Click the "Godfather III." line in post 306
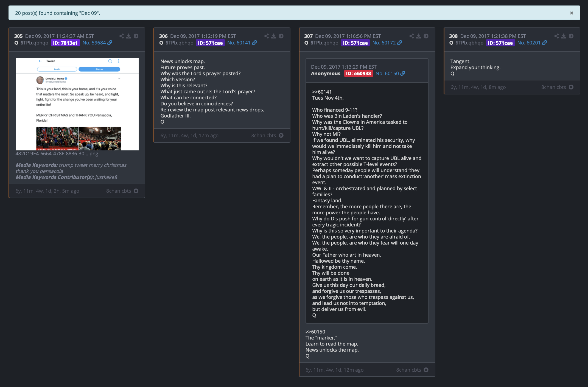Screen dimensions: 588x387 click(175, 116)
